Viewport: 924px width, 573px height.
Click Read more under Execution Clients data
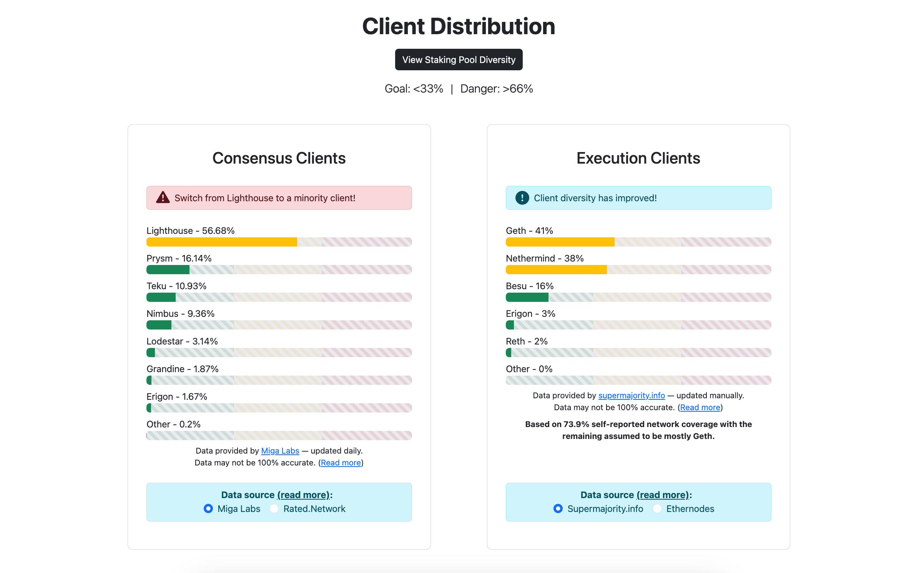[x=700, y=407]
